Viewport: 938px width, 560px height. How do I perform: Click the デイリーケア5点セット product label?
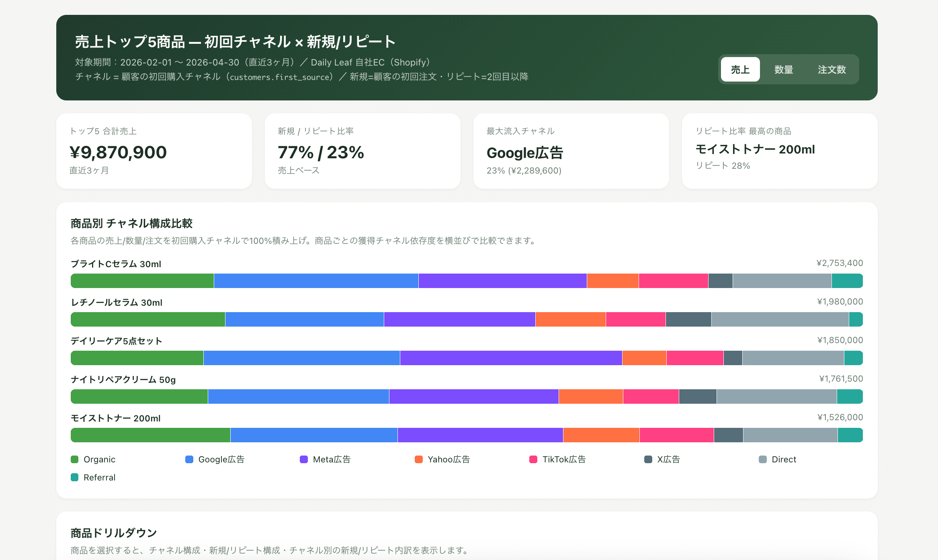pos(117,341)
